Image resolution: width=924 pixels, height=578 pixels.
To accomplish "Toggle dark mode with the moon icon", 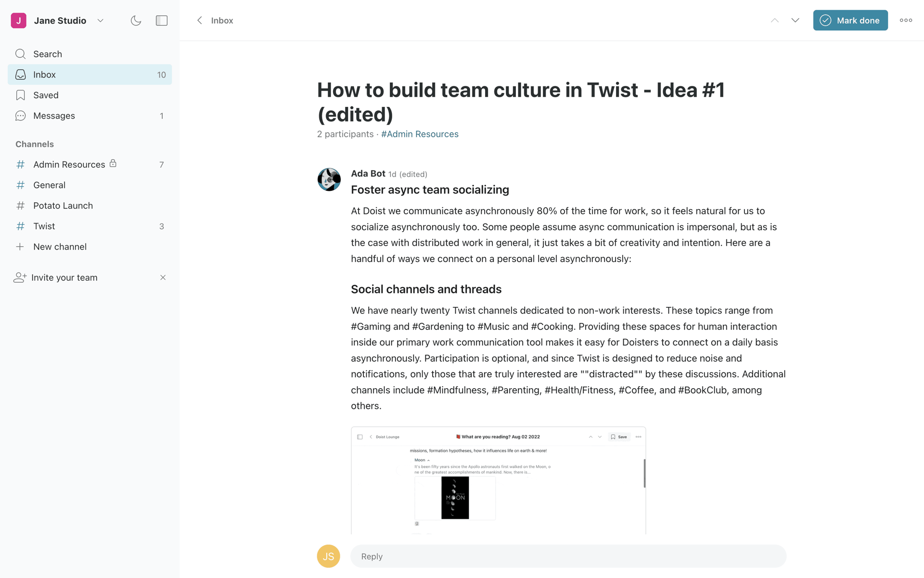I will 136,20.
